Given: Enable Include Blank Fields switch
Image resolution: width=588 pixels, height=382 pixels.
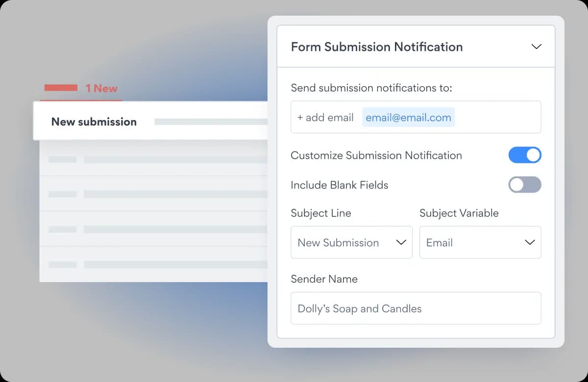Looking at the screenshot, I should 525,185.
